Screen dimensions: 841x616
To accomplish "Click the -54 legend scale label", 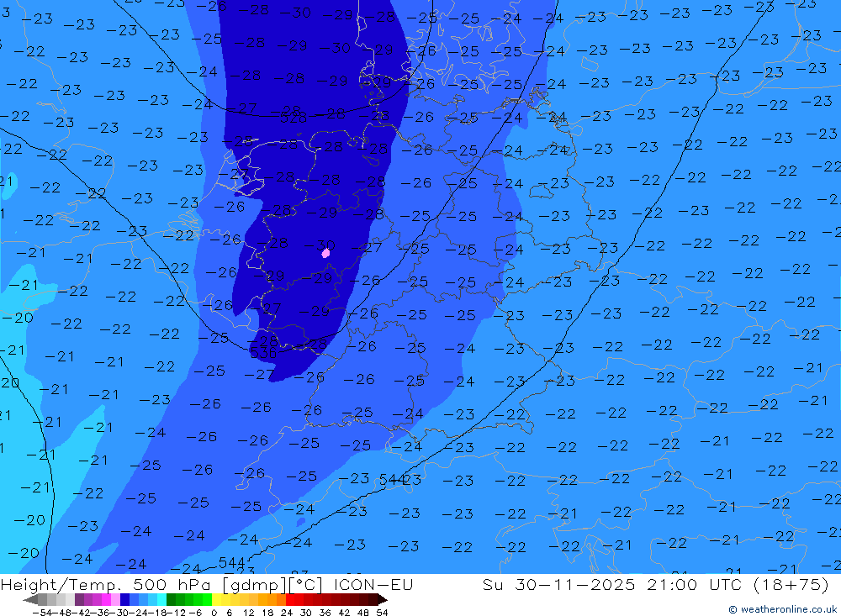I will [42, 613].
